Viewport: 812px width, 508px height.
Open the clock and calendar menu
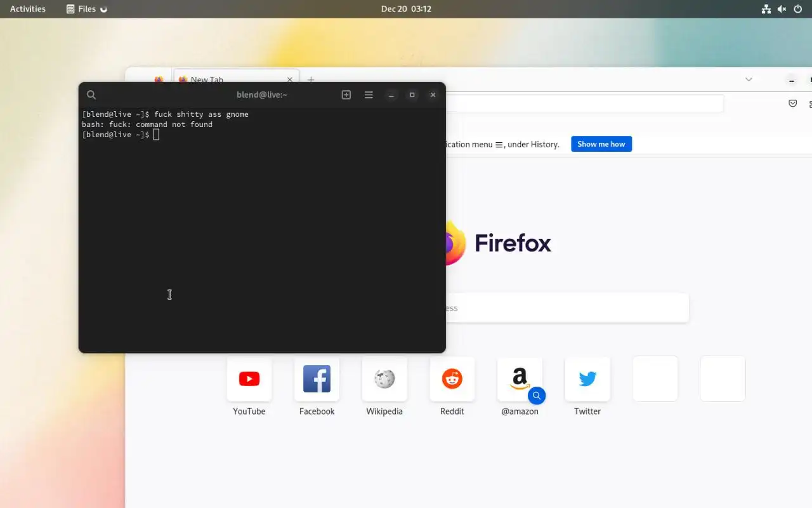pos(406,9)
